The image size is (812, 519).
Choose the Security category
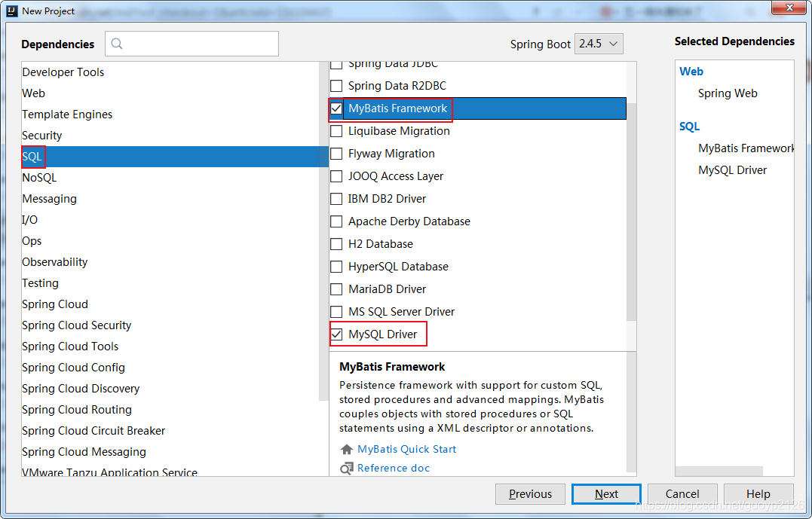click(x=170, y=136)
